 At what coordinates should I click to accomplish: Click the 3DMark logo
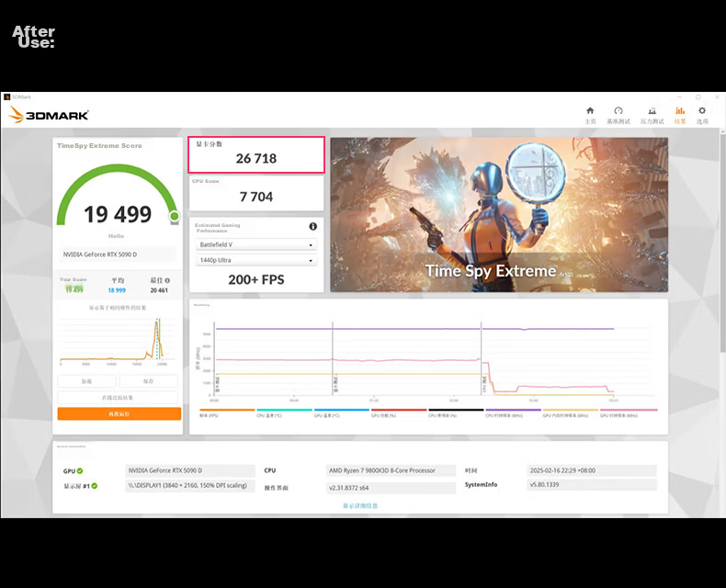coord(49,115)
